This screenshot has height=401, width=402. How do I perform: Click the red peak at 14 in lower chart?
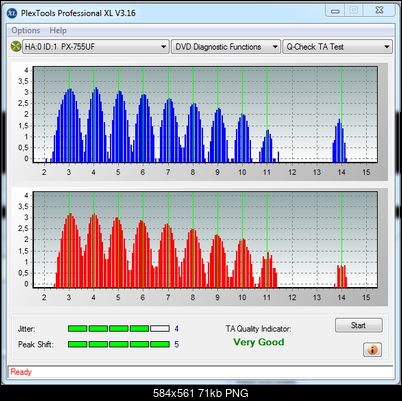coord(341,276)
